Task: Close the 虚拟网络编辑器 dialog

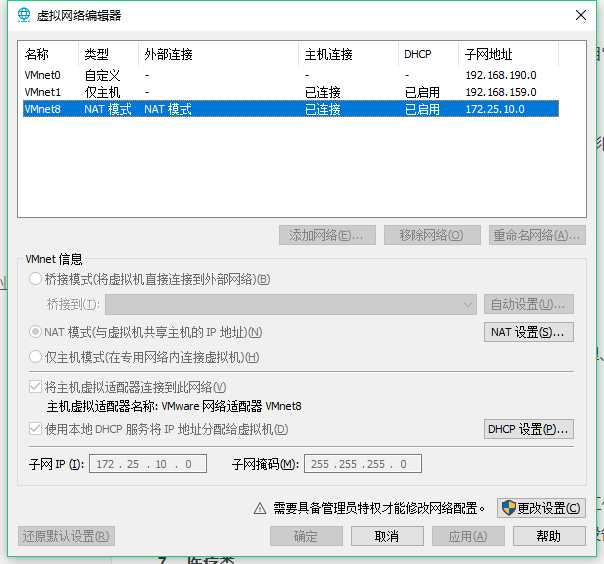Action: 581,15
